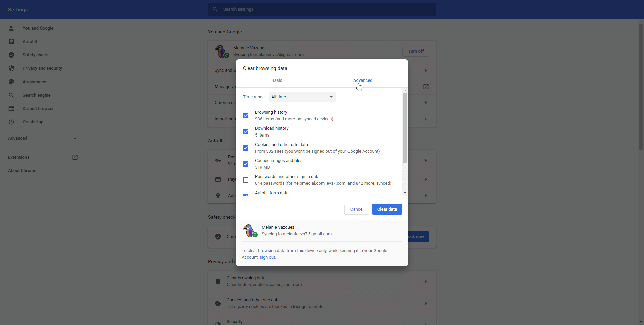
Task: Click the chevron on the Chrome name and picture row
Action: pos(426,103)
